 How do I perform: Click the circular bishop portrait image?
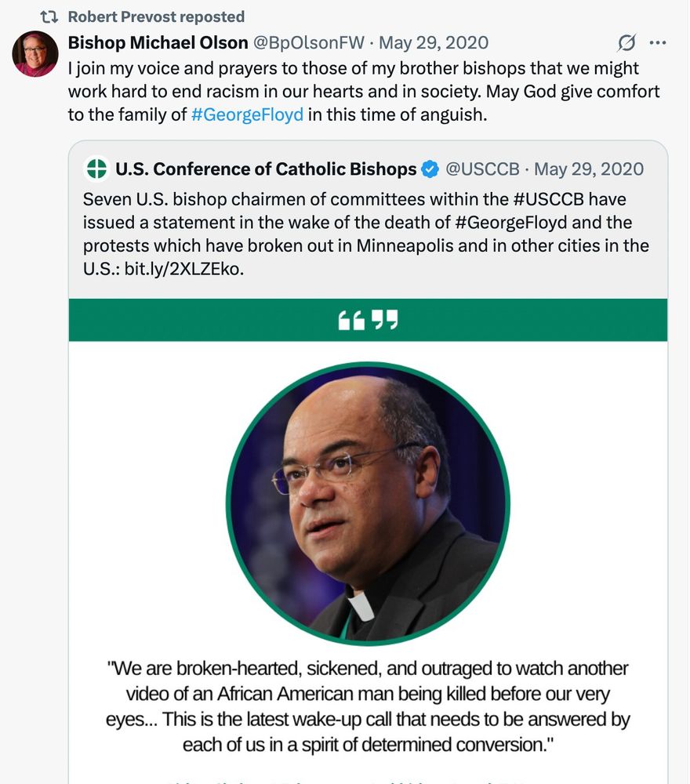click(368, 503)
